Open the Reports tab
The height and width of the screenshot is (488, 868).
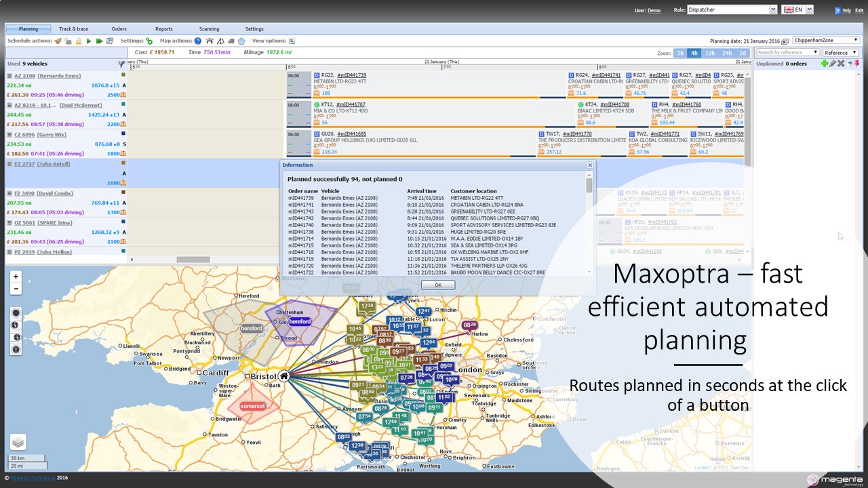tap(164, 29)
